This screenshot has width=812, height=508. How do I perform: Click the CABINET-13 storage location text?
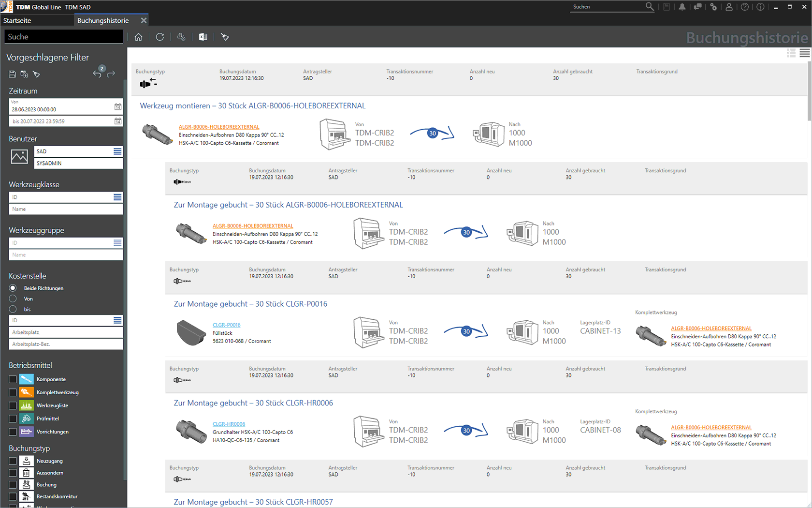(x=600, y=331)
